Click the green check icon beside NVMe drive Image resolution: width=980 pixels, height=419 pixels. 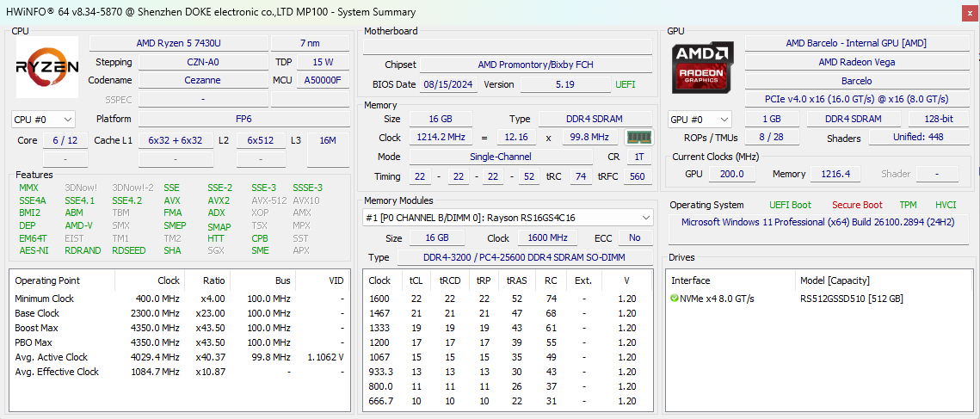click(x=675, y=299)
